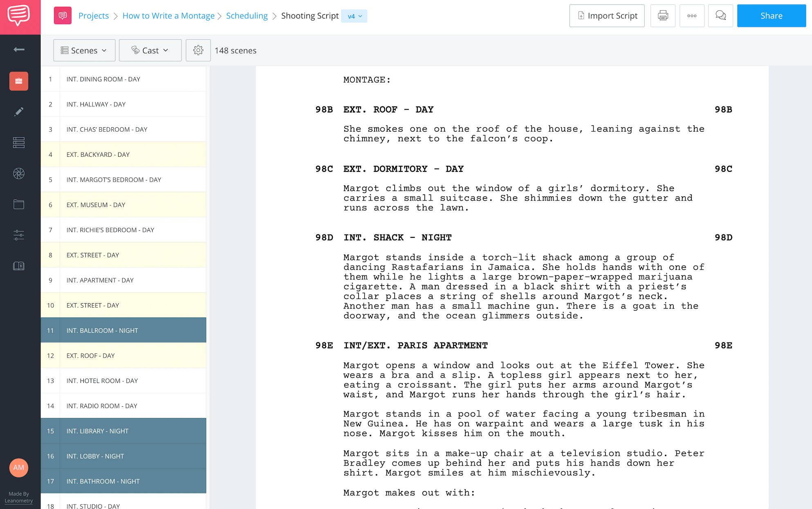Select the Scheduling breadcrumb tab
The image size is (812, 509).
coord(247,16)
